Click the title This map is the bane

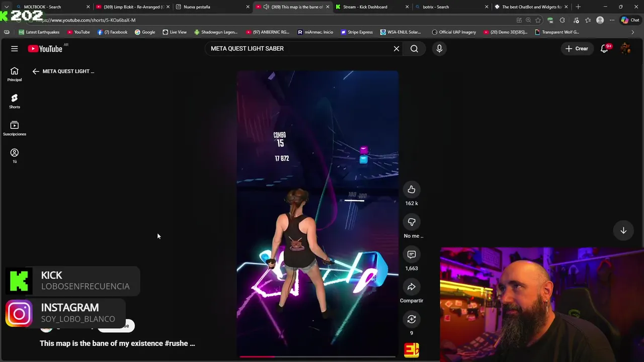click(x=117, y=343)
